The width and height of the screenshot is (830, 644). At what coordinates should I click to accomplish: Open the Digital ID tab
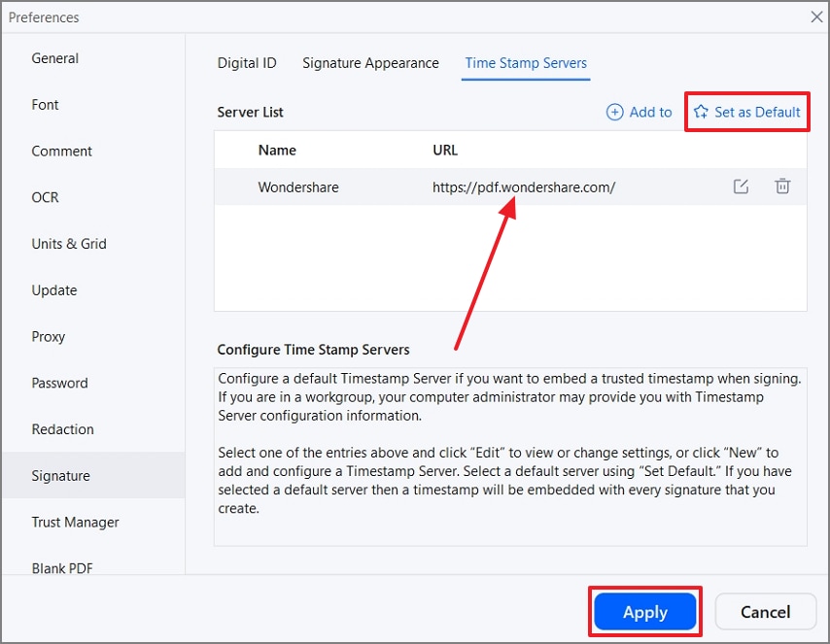pyautogui.click(x=247, y=63)
